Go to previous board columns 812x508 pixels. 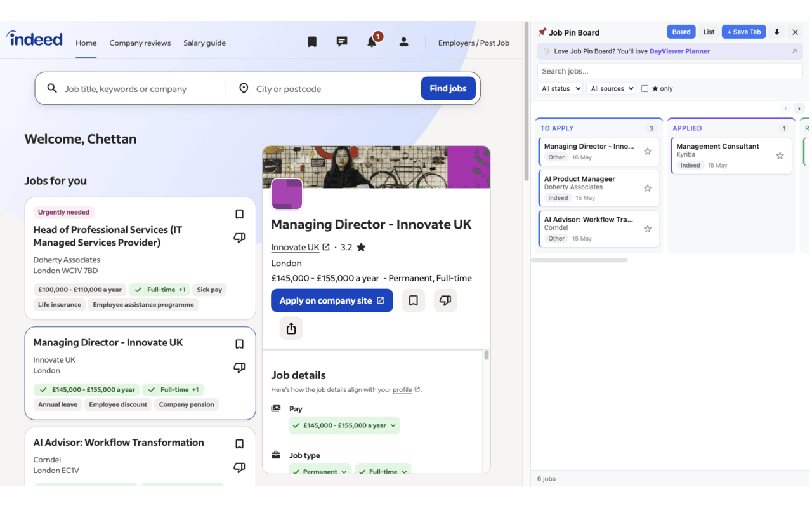point(785,109)
